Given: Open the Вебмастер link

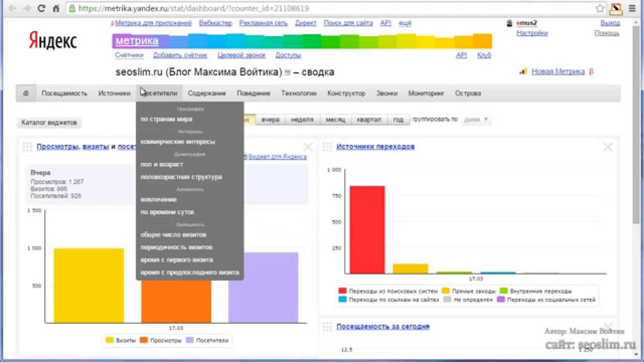Looking at the screenshot, I should (215, 23).
